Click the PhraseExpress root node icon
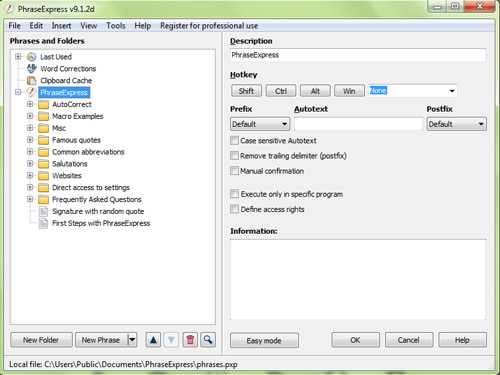 click(31, 92)
